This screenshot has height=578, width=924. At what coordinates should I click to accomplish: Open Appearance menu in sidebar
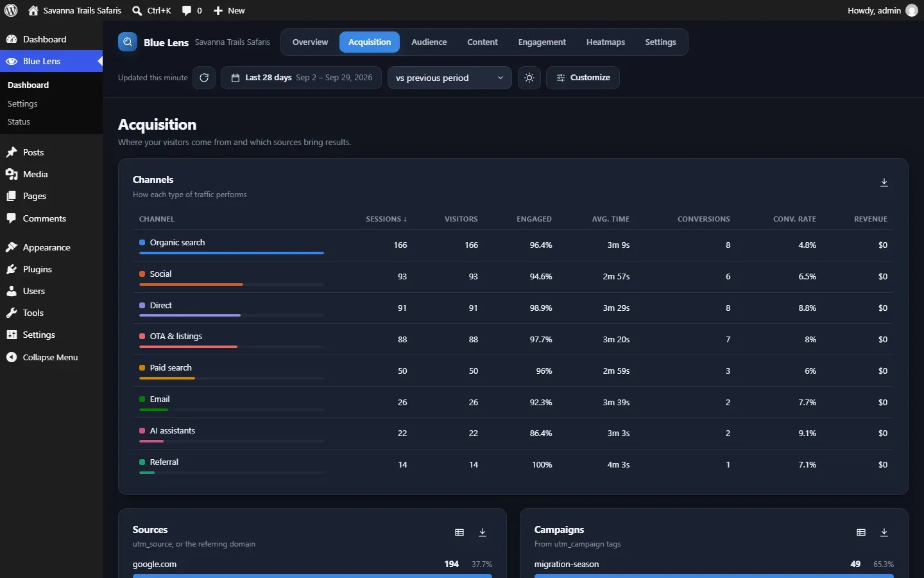coord(51,247)
